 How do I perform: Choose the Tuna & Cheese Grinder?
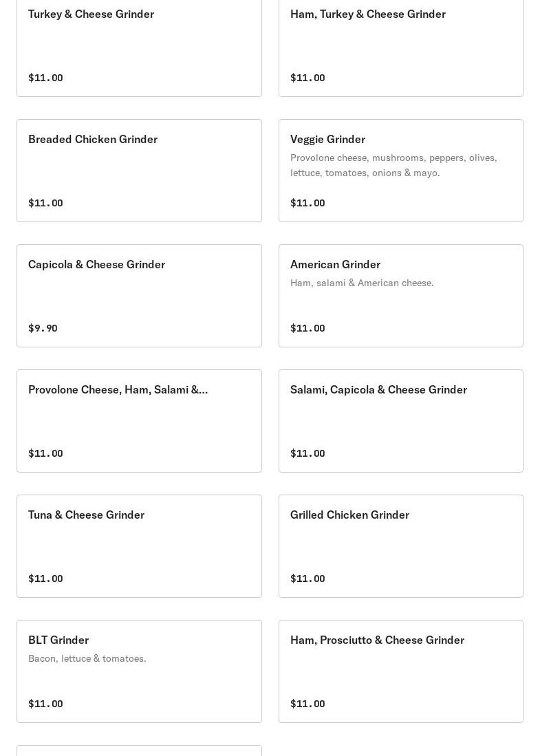click(x=140, y=546)
